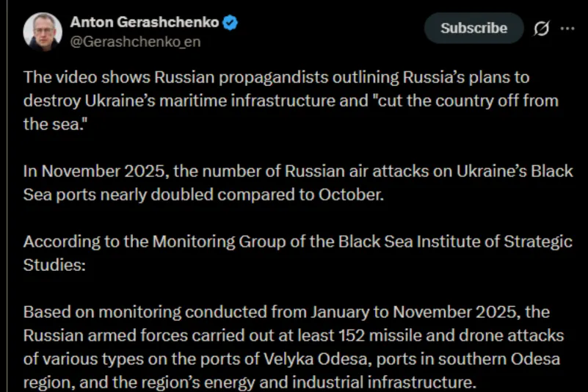588x392 pixels.
Task: Click the blue verified badge
Action: pos(231,23)
